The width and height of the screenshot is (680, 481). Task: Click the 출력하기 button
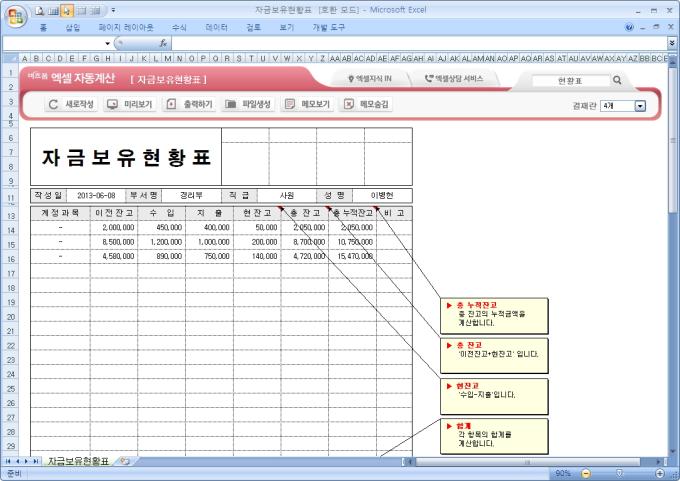189,104
